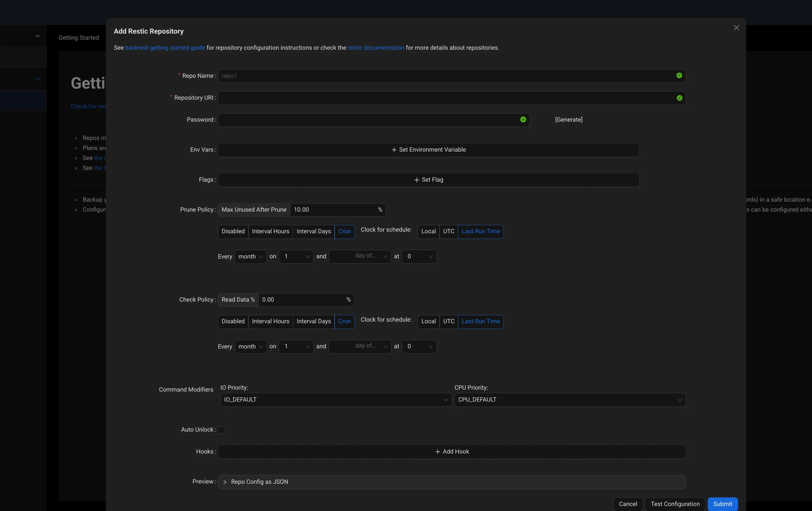Enable the Auto Unlock checkbox
Screen dimensions: 812x511
pyautogui.click(x=221, y=430)
